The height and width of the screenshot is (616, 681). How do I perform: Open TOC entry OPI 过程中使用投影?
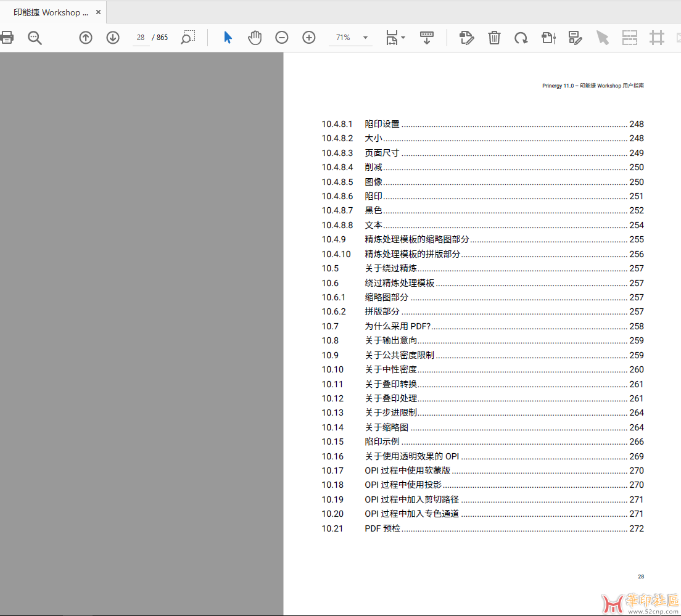pos(482,485)
